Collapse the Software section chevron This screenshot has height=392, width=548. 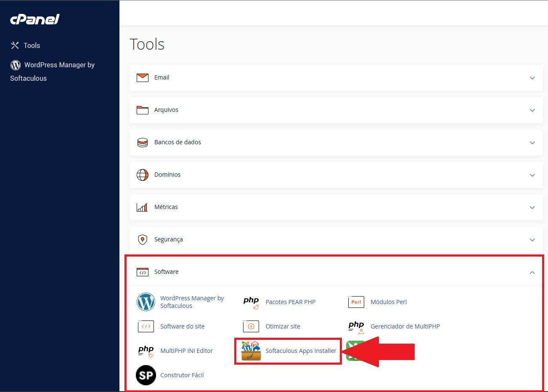click(x=532, y=272)
